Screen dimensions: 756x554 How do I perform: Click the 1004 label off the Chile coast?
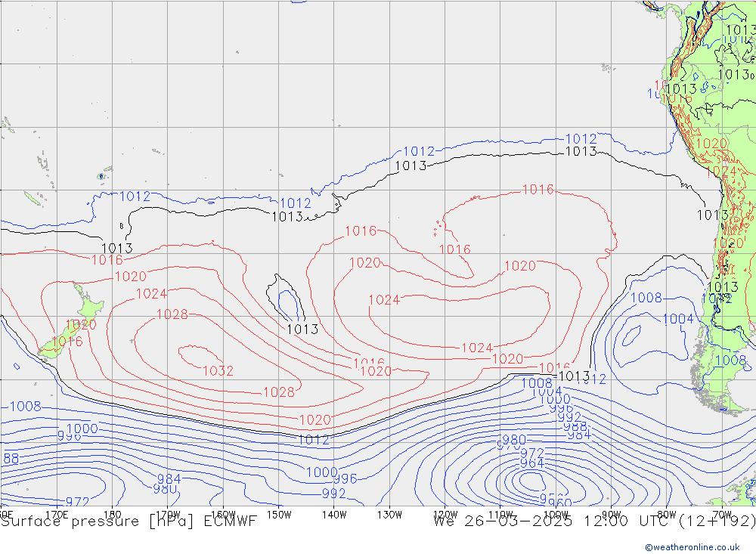[678, 319]
